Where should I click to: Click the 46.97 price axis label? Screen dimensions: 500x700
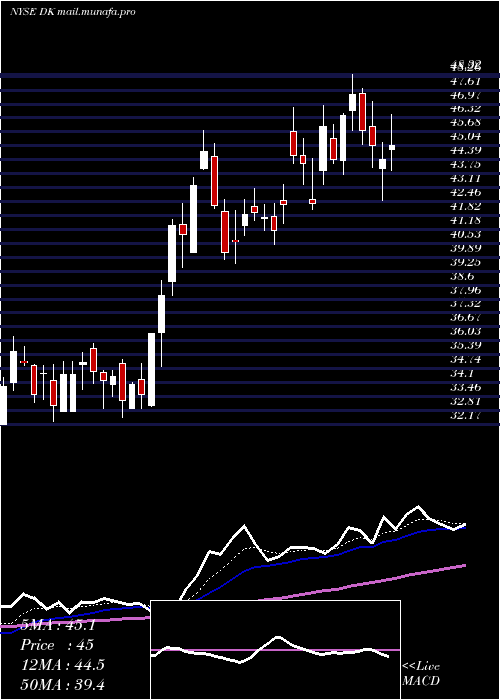[466, 95]
